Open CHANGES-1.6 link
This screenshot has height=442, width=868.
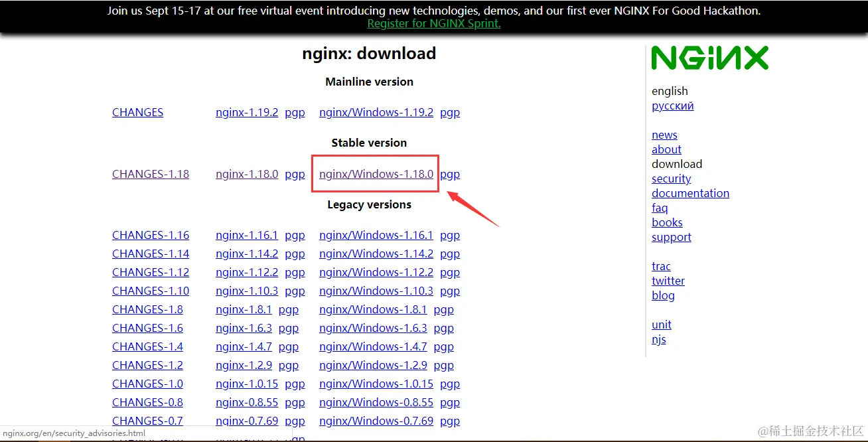click(147, 328)
